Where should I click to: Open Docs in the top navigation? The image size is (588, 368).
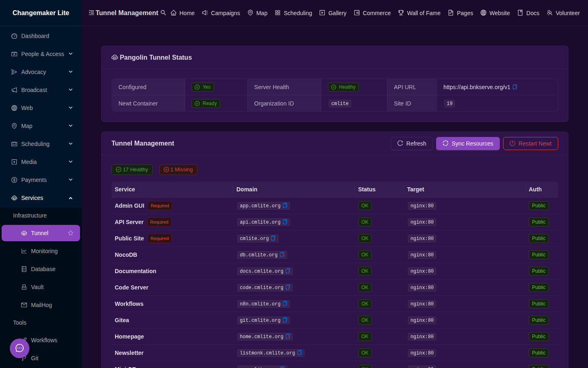tap(528, 13)
